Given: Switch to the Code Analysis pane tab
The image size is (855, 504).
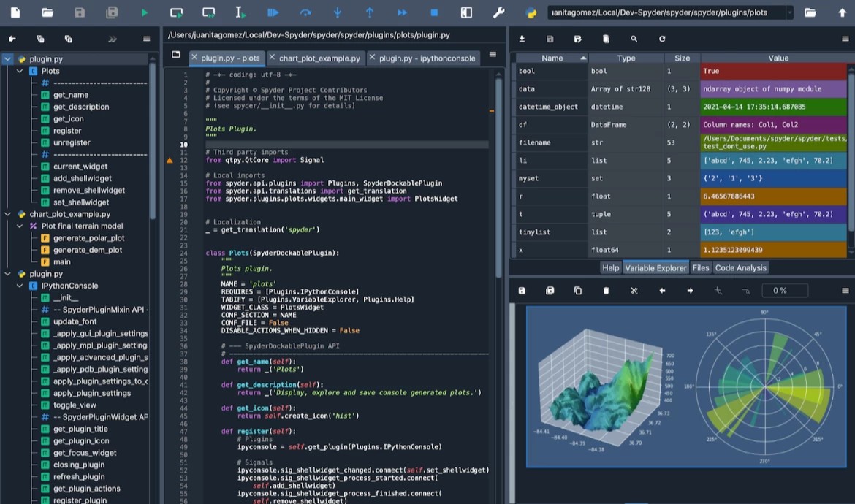Looking at the screenshot, I should pyautogui.click(x=740, y=268).
